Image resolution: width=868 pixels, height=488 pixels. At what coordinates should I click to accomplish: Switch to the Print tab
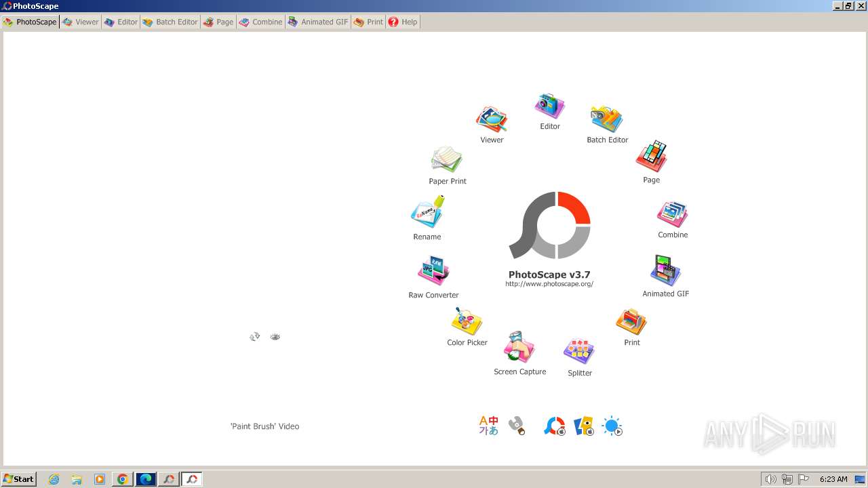(x=368, y=22)
